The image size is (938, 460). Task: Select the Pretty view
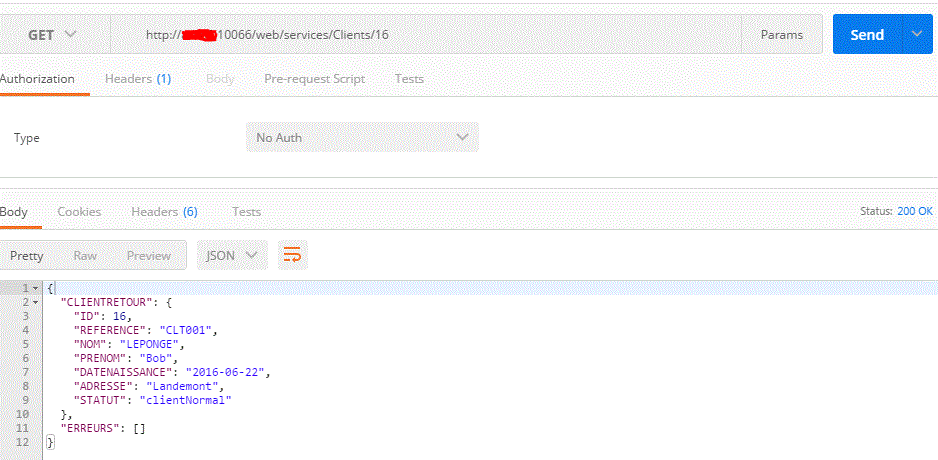coord(26,256)
